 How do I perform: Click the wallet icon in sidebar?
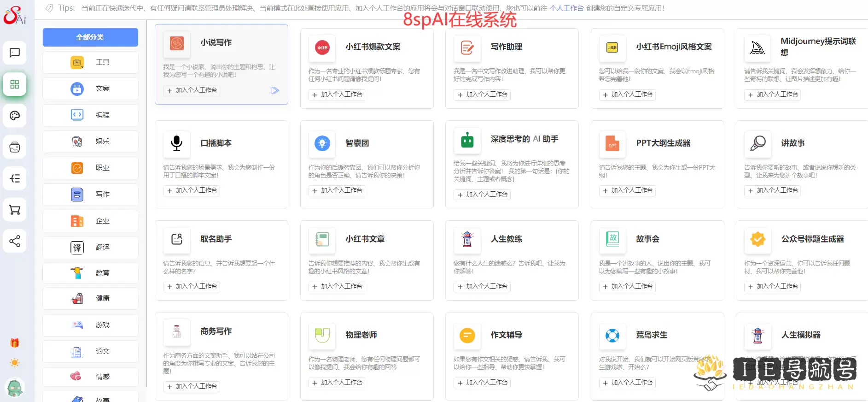coord(15,148)
